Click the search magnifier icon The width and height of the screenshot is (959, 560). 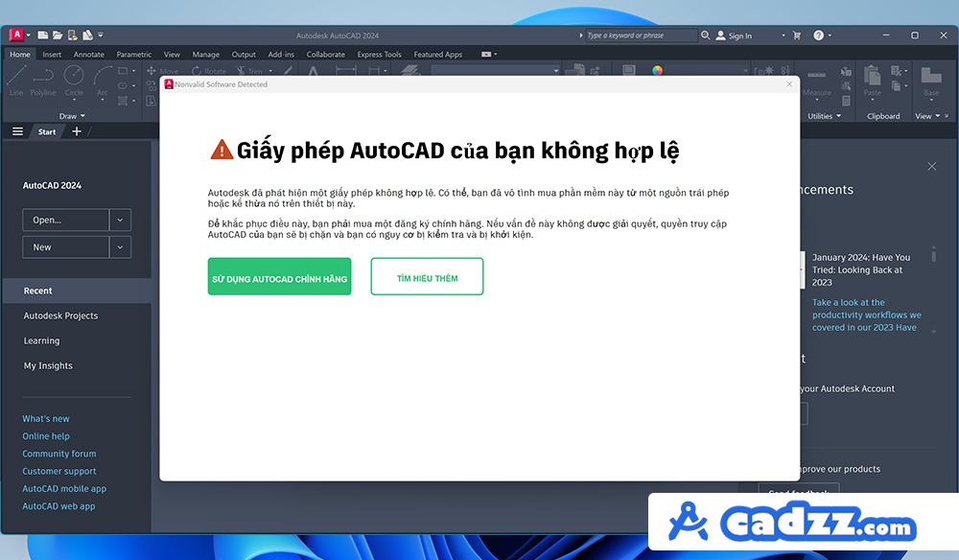coord(705,35)
